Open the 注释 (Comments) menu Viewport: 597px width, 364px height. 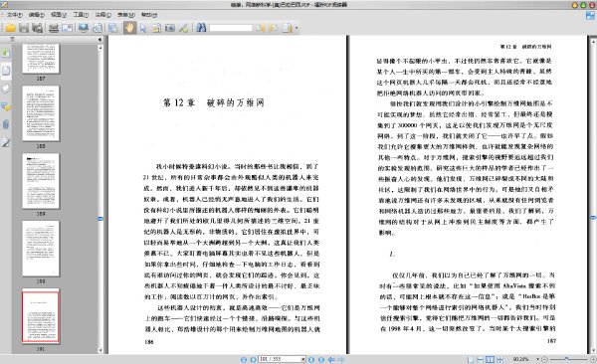tap(102, 15)
